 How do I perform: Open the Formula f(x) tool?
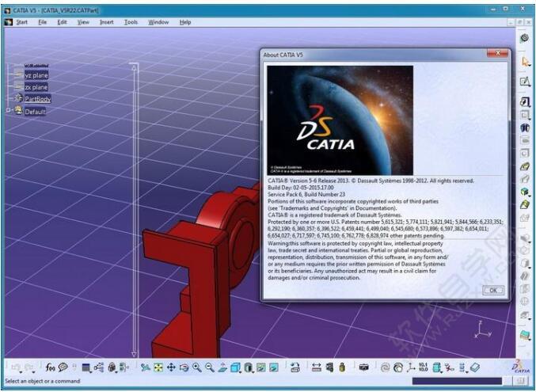click(x=50, y=367)
